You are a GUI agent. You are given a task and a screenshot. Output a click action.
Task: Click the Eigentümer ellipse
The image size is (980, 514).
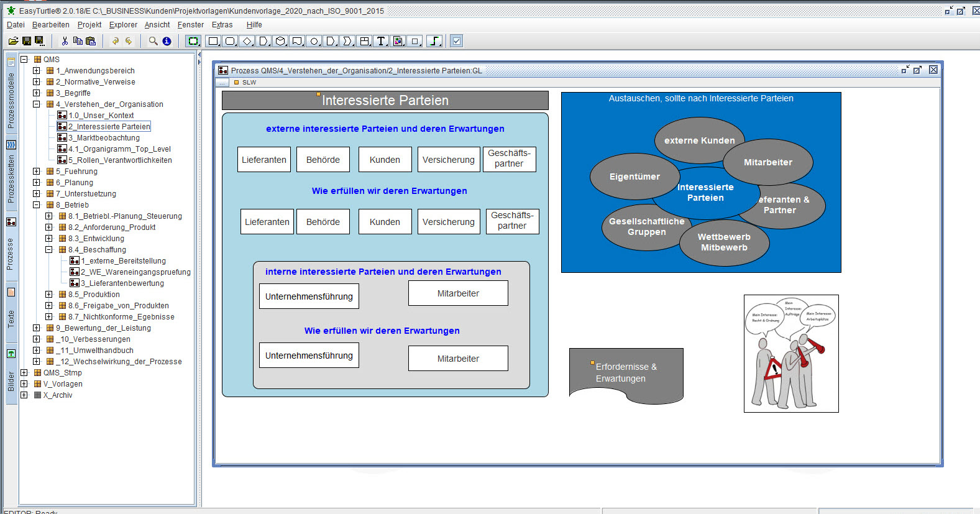click(634, 177)
